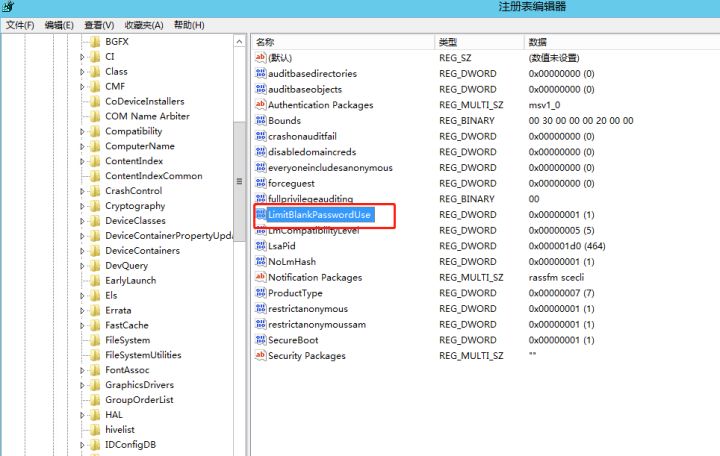This screenshot has height=456, width=720.
Task: Expand the ContentIndex tree node
Action: 82,161
